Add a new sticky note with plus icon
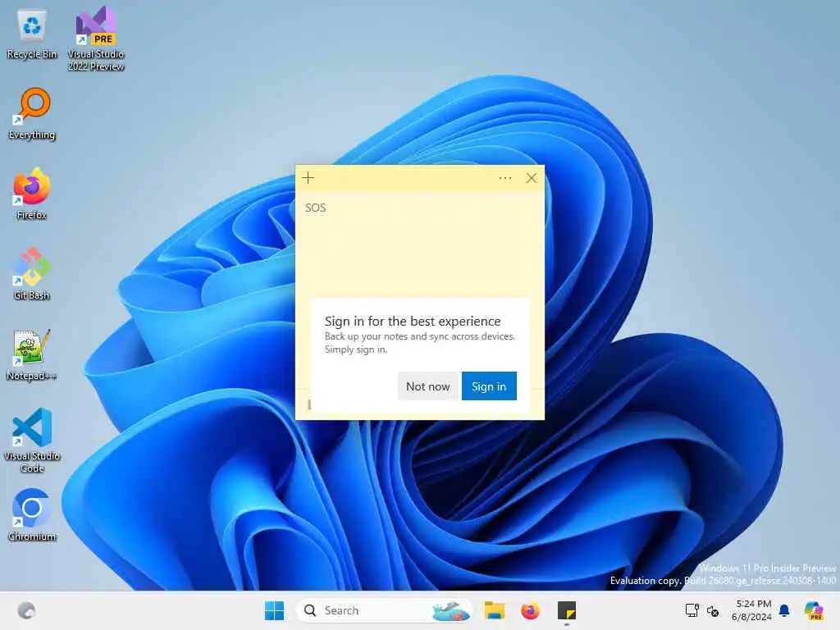The width and height of the screenshot is (840, 630). (x=308, y=178)
